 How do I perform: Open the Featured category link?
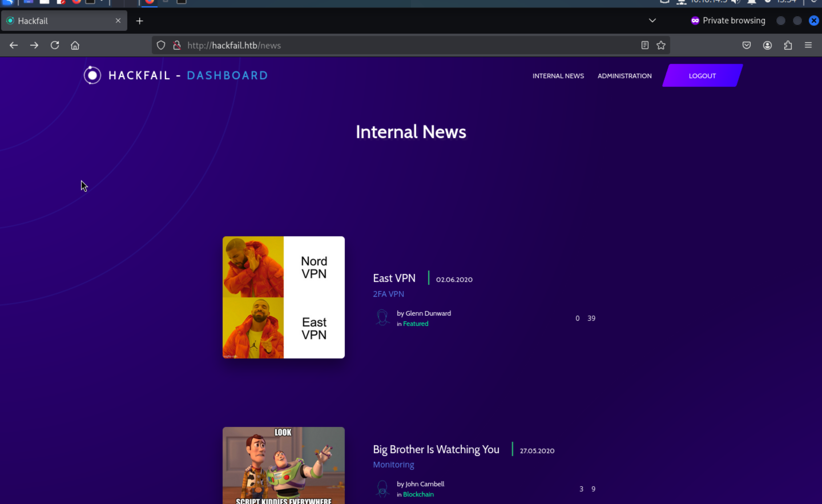coord(415,324)
